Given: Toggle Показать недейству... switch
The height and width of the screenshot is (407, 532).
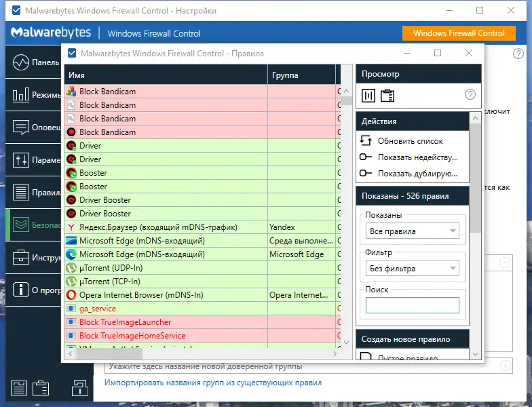Looking at the screenshot, I should point(366,157).
